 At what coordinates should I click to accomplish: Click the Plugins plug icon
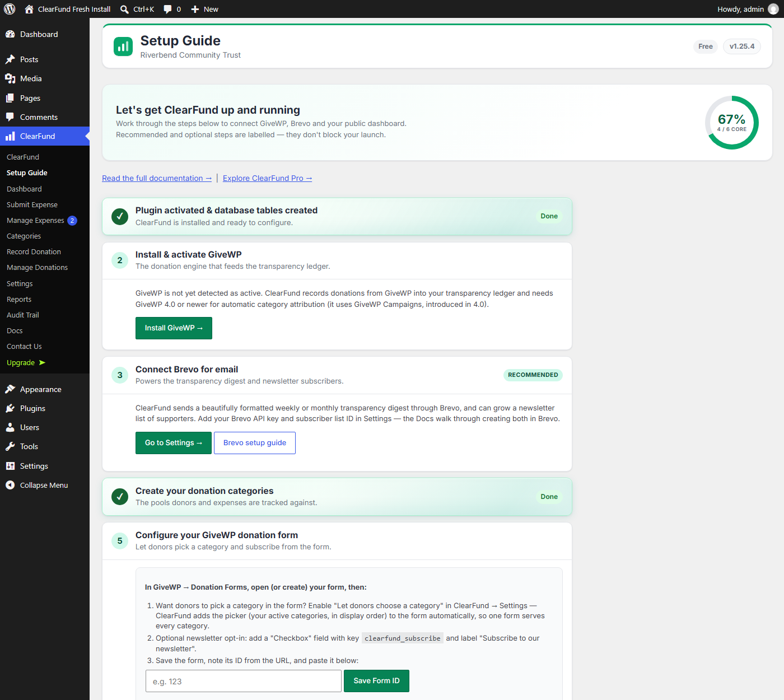10,408
